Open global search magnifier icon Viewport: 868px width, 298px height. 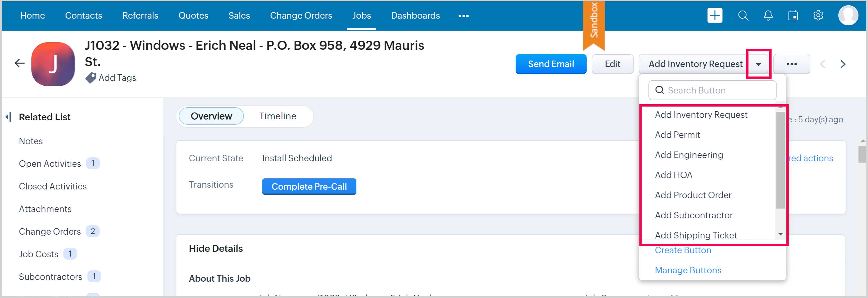point(743,16)
